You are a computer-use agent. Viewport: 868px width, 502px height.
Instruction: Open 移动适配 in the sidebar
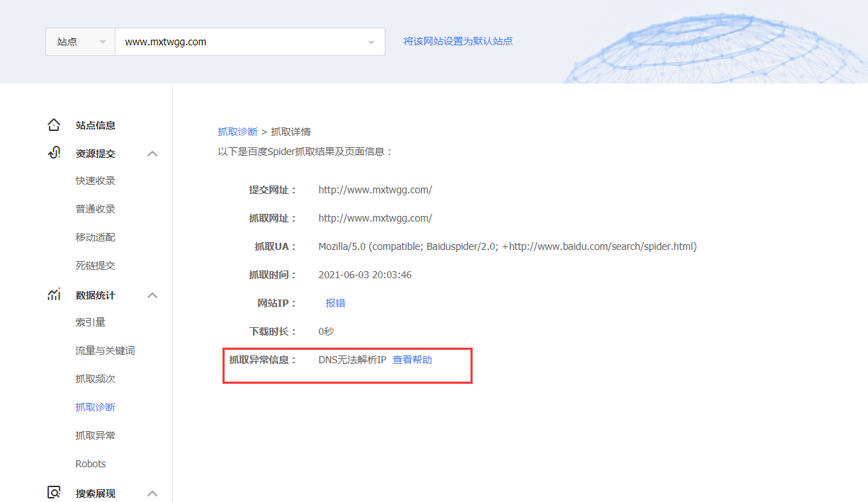pyautogui.click(x=95, y=237)
